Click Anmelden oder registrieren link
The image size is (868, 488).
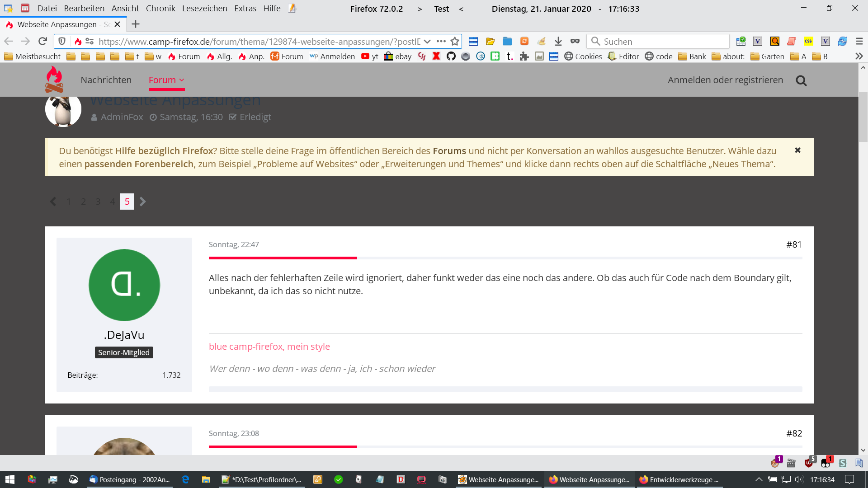tap(725, 80)
